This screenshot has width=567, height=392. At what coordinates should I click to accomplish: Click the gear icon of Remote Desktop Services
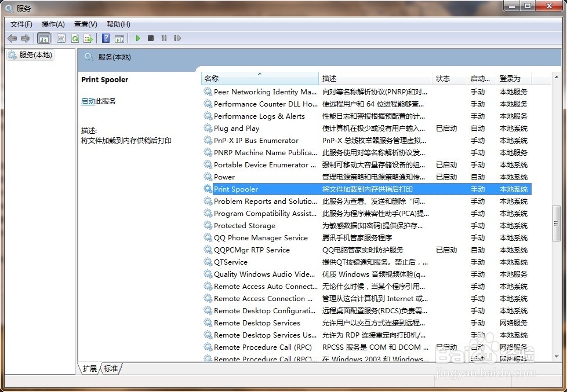tap(208, 323)
